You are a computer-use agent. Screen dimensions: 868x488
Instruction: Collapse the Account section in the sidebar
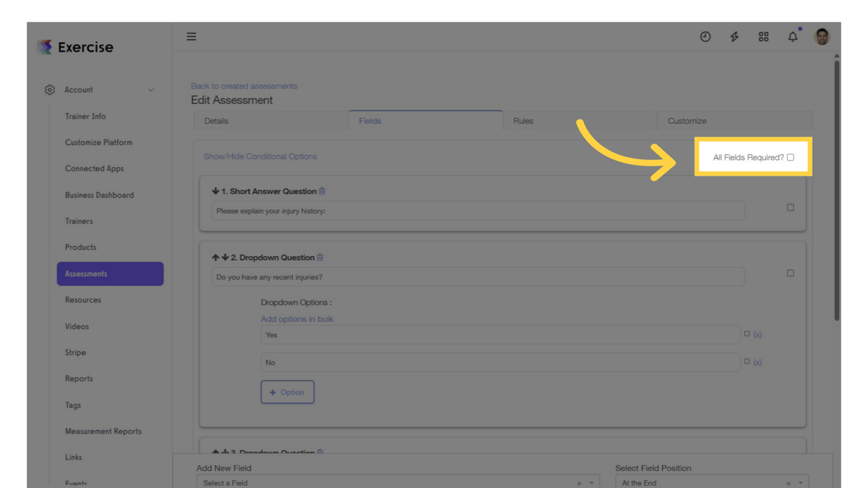[151, 90]
